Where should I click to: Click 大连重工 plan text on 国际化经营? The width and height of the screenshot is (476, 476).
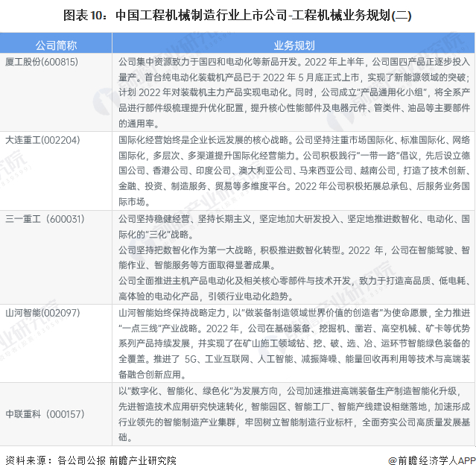[x=293, y=171]
